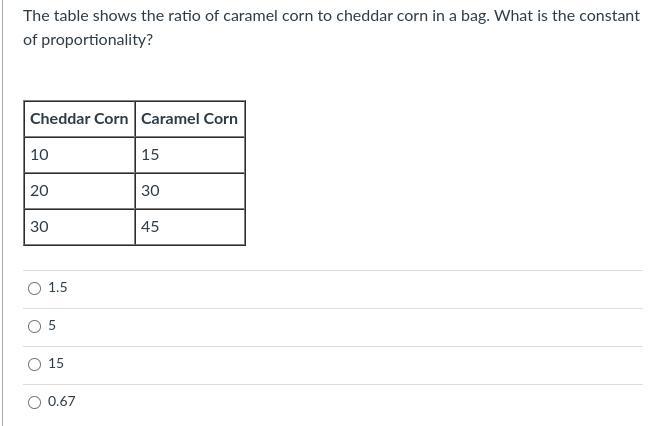
Task: Select the 1.5 answer radio button
Action: click(x=35, y=288)
